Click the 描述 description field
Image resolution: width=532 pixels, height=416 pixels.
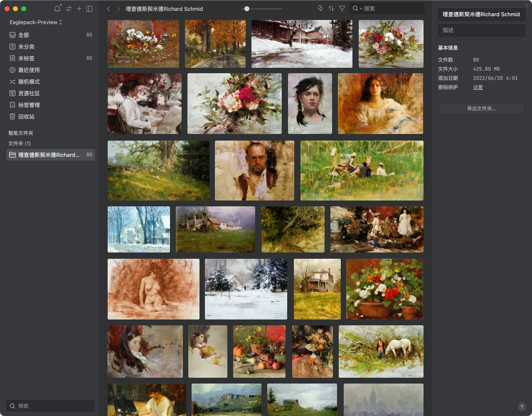pos(481,30)
